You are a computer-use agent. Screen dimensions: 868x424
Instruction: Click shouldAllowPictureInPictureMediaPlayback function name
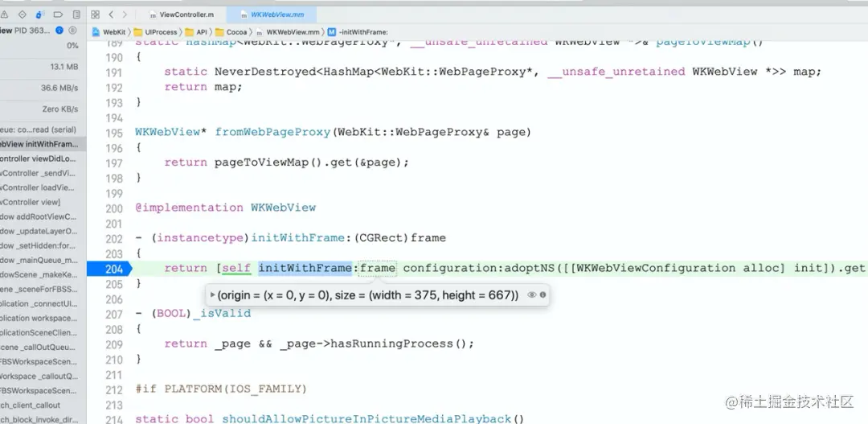click(x=367, y=419)
